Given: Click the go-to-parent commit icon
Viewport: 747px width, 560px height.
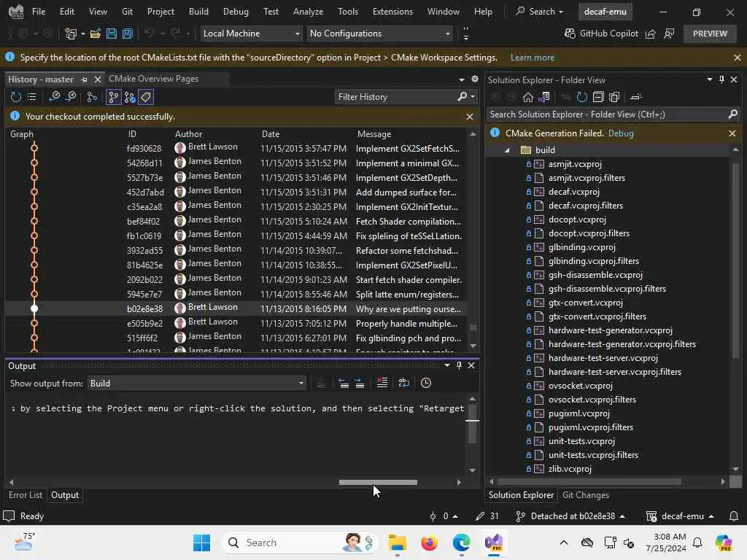Looking at the screenshot, I should [71, 97].
